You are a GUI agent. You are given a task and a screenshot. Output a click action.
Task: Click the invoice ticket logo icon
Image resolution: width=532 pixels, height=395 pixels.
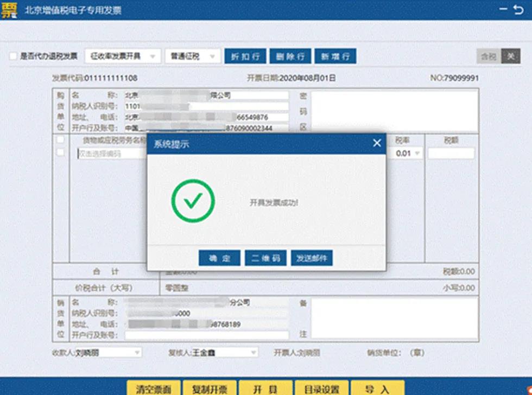tap(10, 9)
